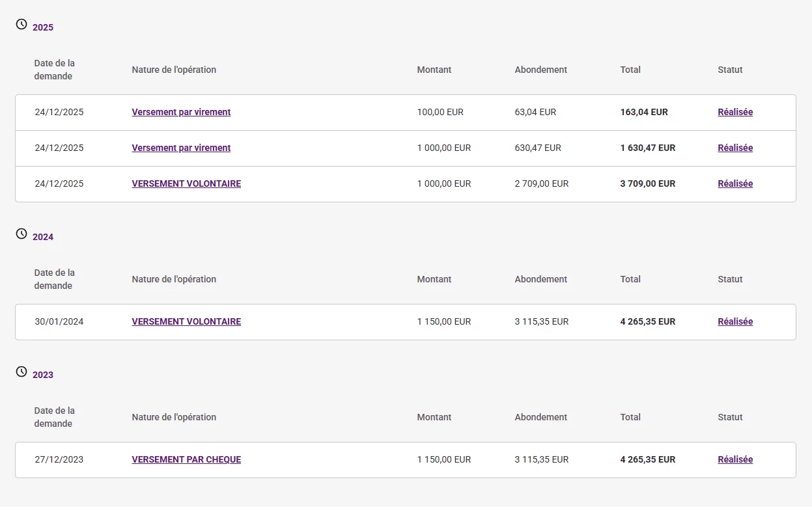Click the 3 709,00 EUR total cell

pos(647,183)
